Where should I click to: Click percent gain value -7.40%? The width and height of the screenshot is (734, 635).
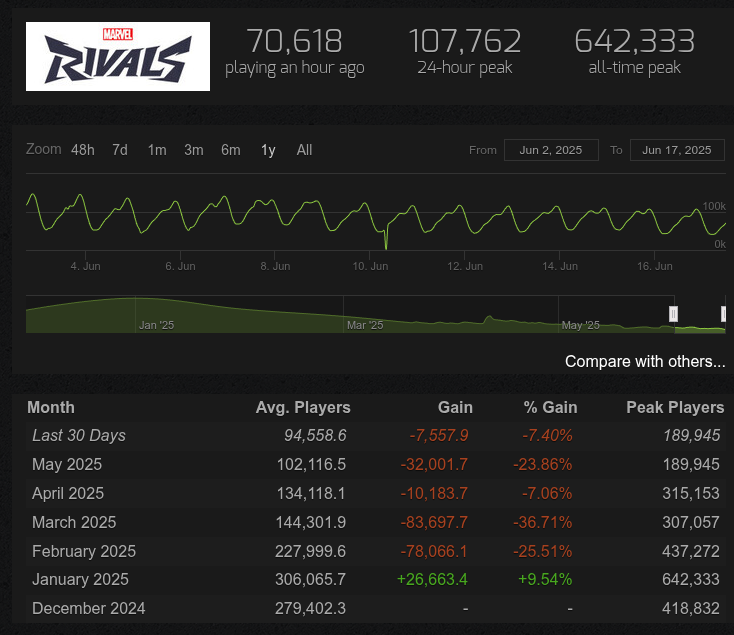[547, 436]
